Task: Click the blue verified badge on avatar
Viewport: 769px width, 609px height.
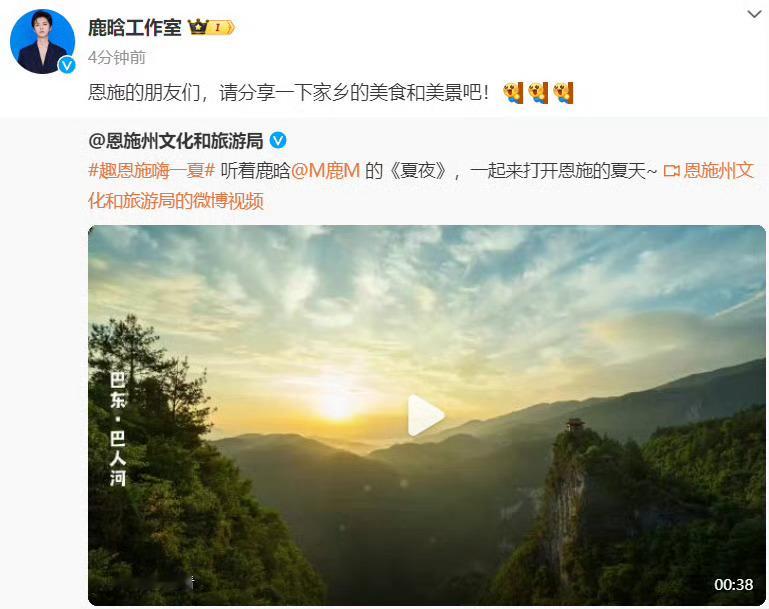Action: [67, 65]
